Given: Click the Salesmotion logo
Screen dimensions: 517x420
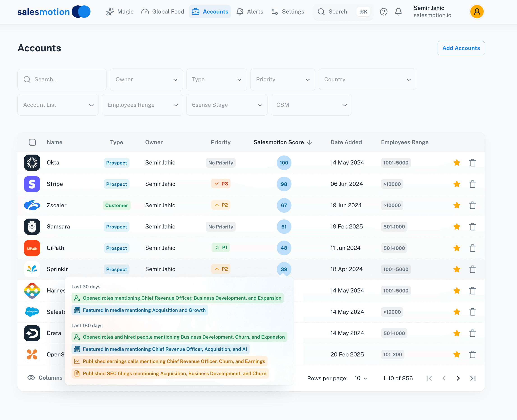Looking at the screenshot, I should click(x=54, y=12).
